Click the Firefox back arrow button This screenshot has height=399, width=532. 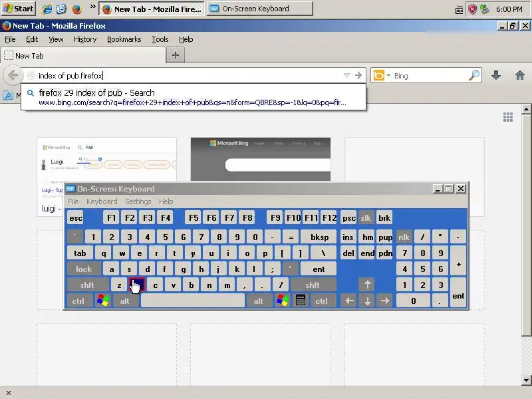pos(13,75)
